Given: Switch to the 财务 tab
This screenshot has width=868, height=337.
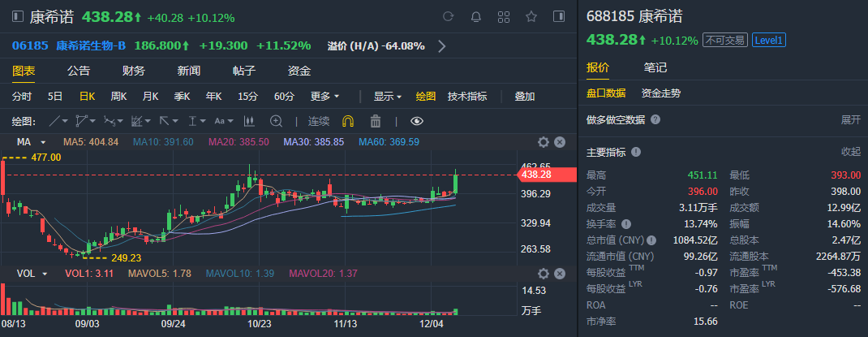Looking at the screenshot, I should [x=133, y=71].
